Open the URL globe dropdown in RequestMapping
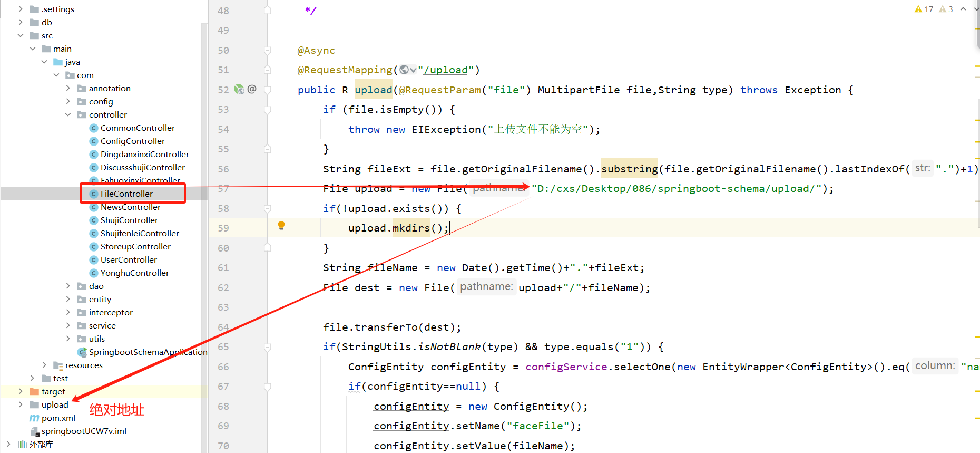 [x=408, y=70]
